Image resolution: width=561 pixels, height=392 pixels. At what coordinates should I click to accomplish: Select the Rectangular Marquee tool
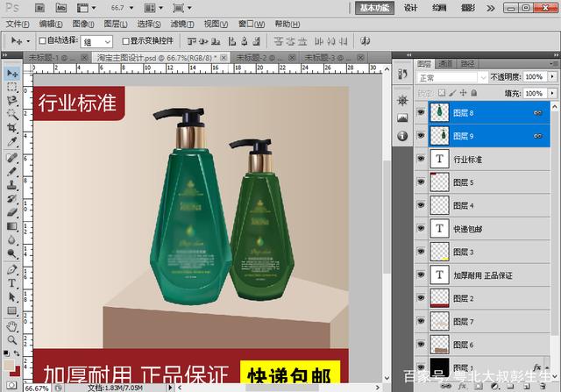point(12,87)
